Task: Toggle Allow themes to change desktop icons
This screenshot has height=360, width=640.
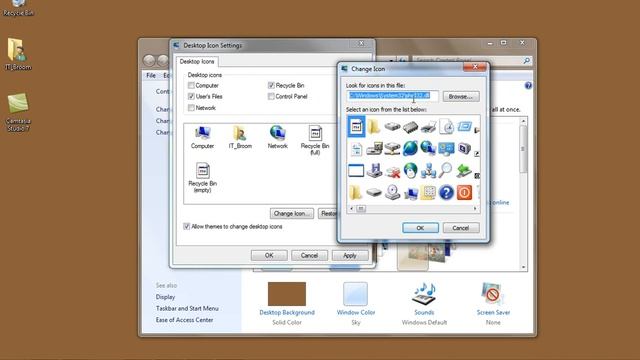Action: (187, 226)
